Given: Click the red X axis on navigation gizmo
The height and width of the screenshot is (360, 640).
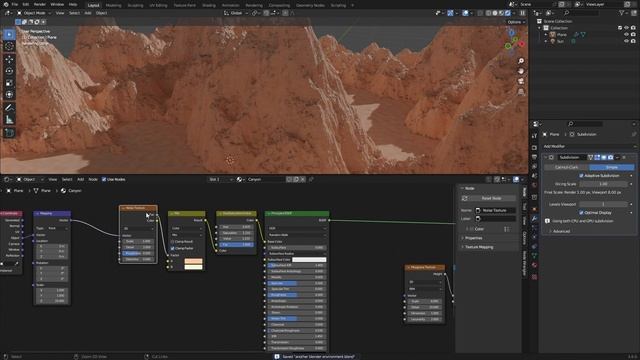Looking at the screenshot, I should pyautogui.click(x=522, y=44).
